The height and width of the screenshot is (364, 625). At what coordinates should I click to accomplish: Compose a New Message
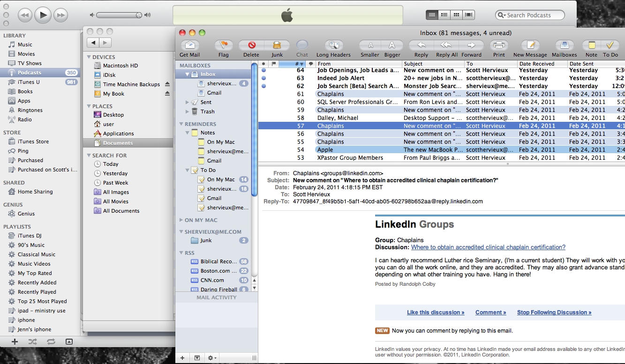point(530,45)
